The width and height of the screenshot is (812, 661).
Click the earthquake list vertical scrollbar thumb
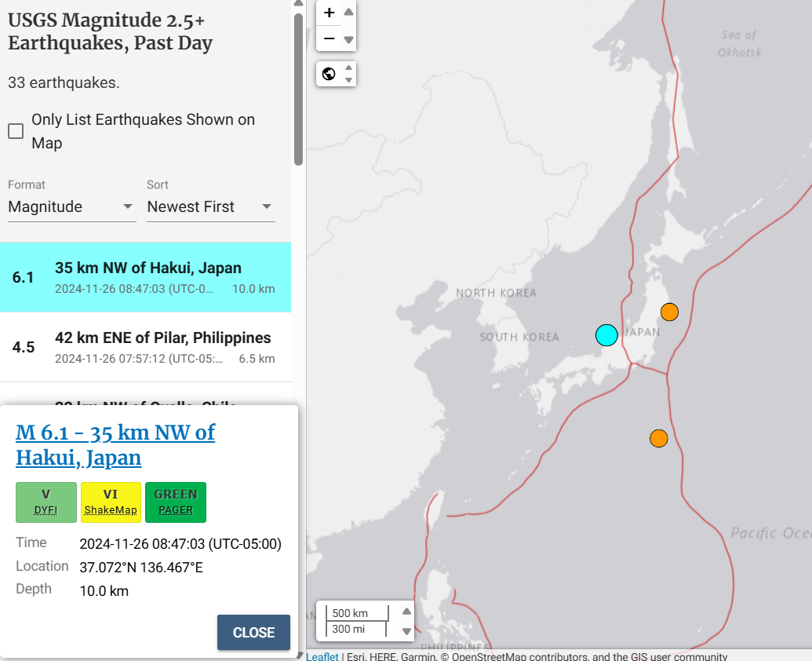pyautogui.click(x=298, y=89)
